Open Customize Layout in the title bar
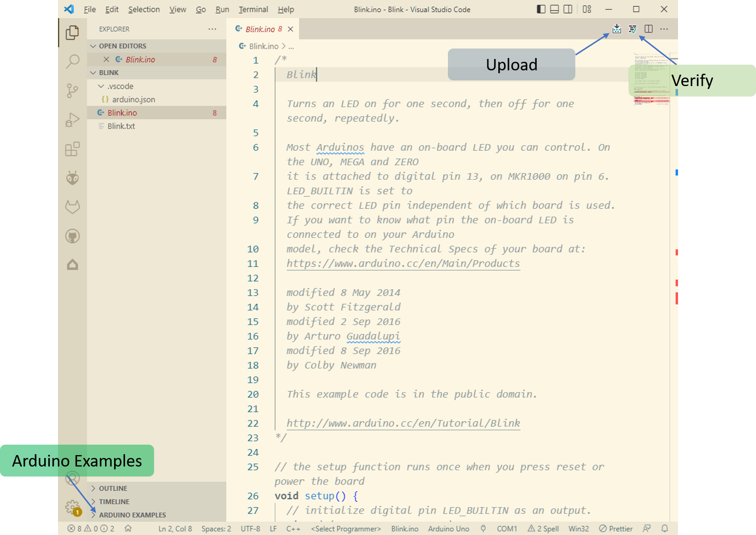Viewport: 756px width, 535px height. [587, 9]
